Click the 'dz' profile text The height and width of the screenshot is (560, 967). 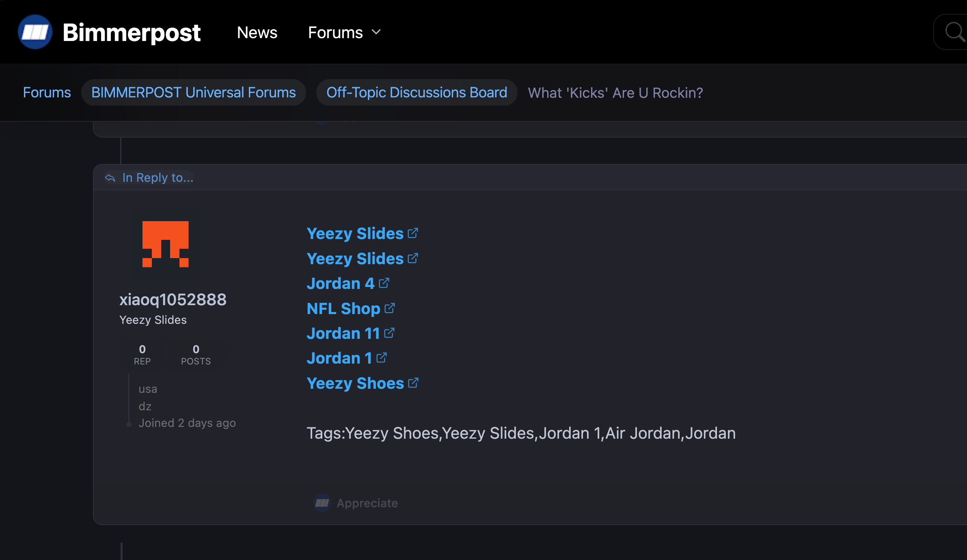point(145,406)
